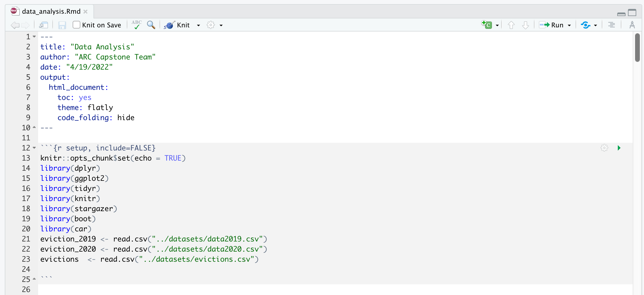The image size is (644, 295).
Task: Open document settings gear
Action: coord(211,25)
